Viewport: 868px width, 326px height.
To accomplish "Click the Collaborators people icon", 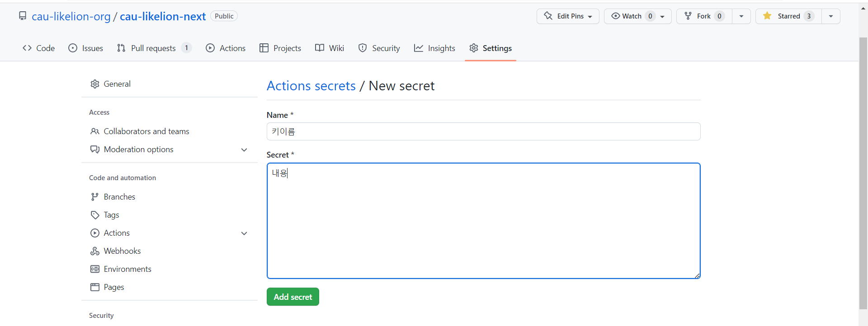I will 95,131.
